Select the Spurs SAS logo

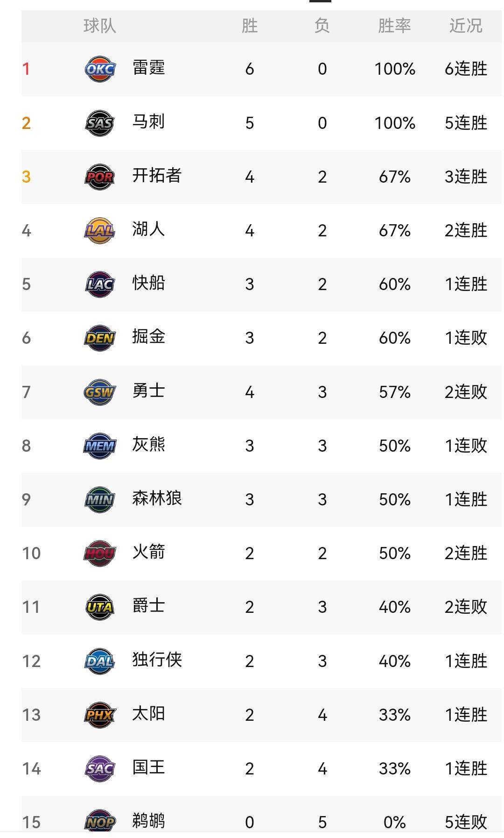(x=99, y=123)
